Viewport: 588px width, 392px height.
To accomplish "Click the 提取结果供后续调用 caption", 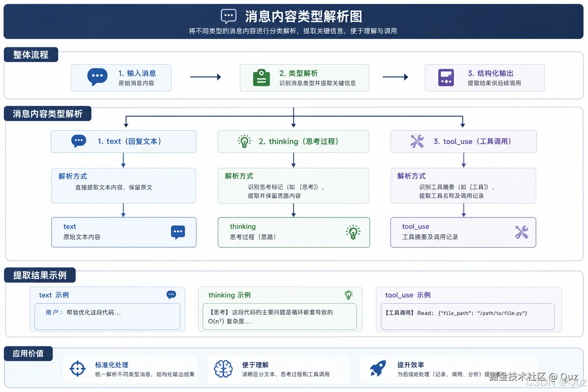I will point(494,83).
